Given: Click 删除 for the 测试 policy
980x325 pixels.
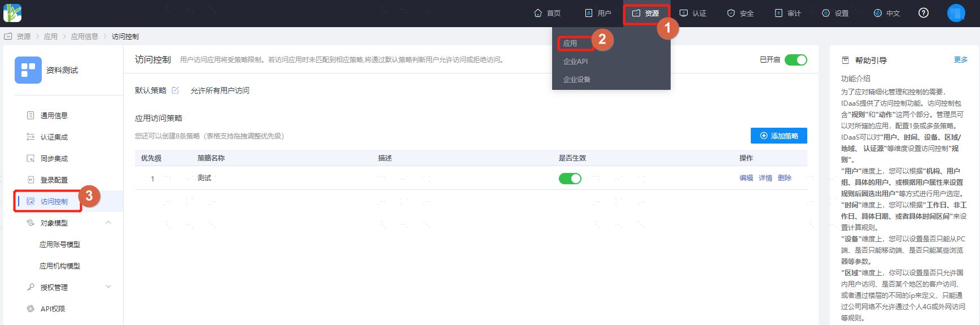Looking at the screenshot, I should (x=785, y=177).
